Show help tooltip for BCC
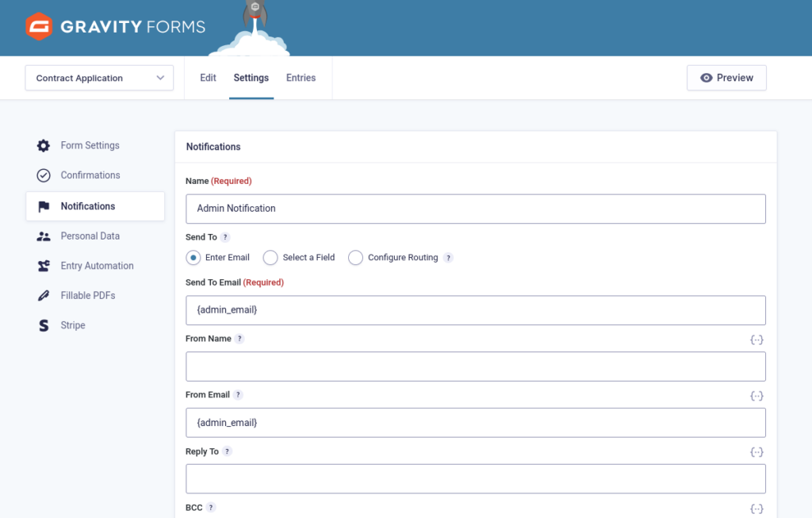Image resolution: width=812 pixels, height=518 pixels. (x=211, y=508)
